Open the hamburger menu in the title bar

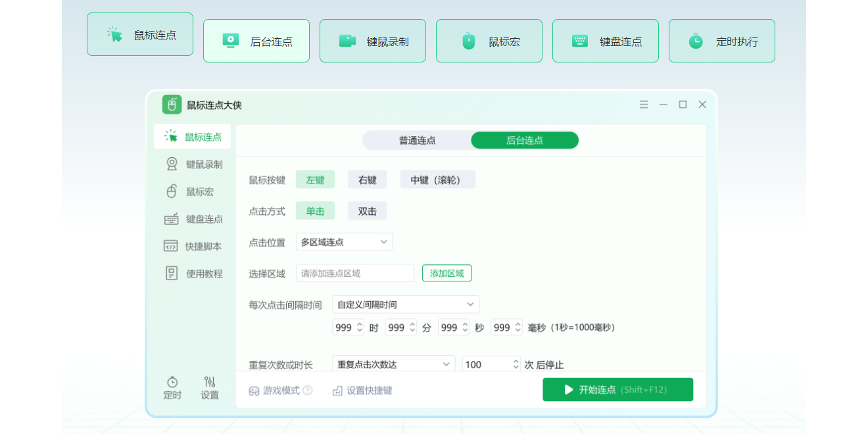click(x=644, y=104)
